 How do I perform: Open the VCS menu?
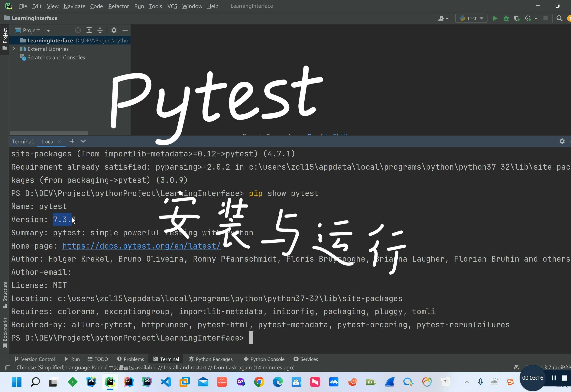click(172, 6)
